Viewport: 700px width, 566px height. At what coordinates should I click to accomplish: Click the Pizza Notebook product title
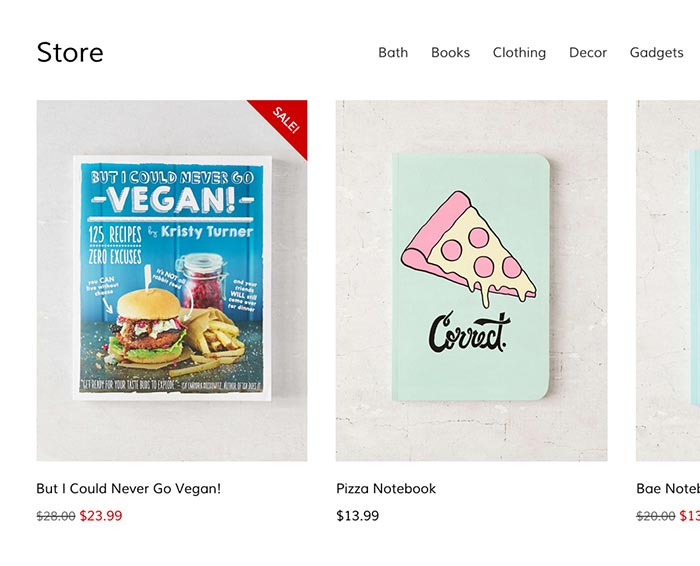pyautogui.click(x=386, y=488)
